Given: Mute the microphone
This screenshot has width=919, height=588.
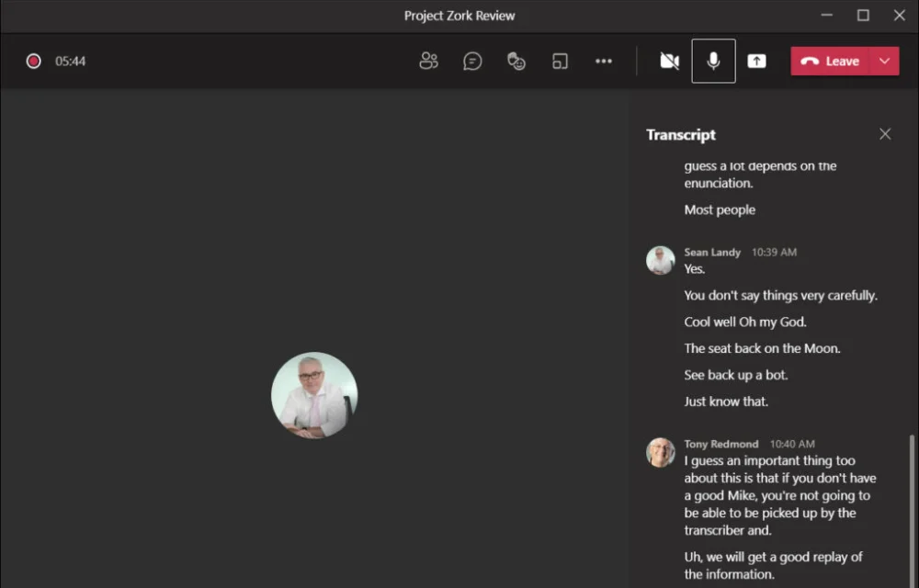Looking at the screenshot, I should [x=713, y=61].
